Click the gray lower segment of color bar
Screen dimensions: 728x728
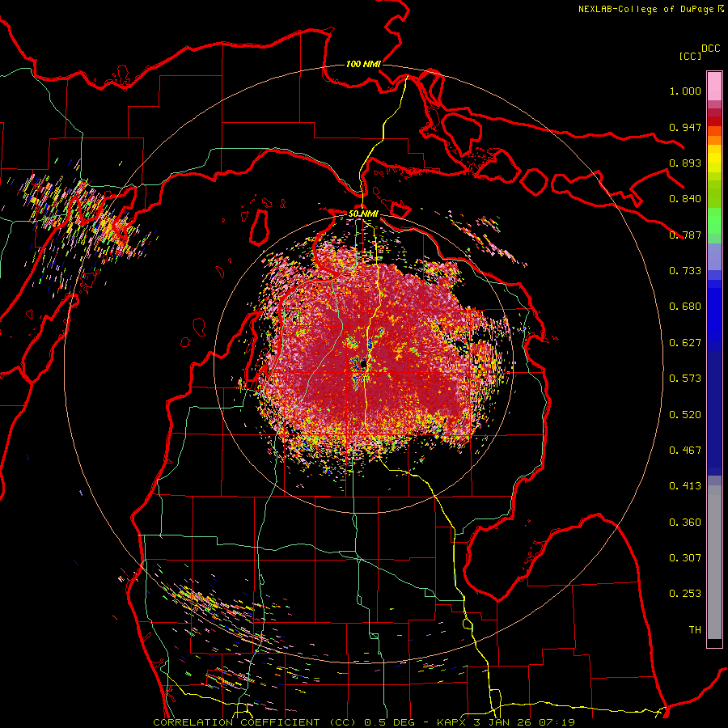[714, 562]
